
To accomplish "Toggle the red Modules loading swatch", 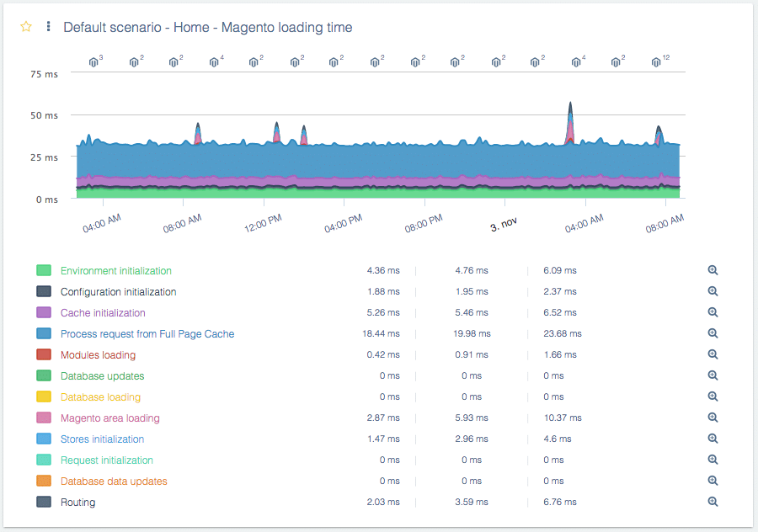I will (44, 354).
